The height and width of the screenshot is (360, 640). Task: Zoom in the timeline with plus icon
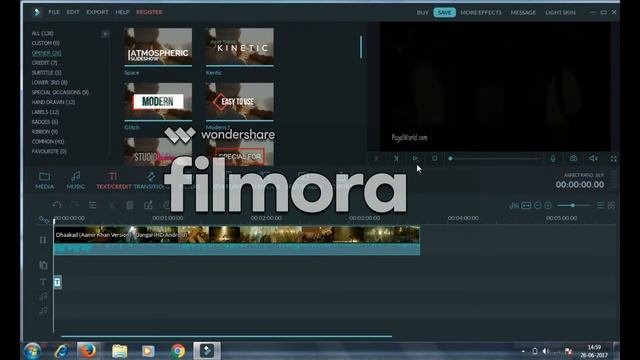(548, 205)
